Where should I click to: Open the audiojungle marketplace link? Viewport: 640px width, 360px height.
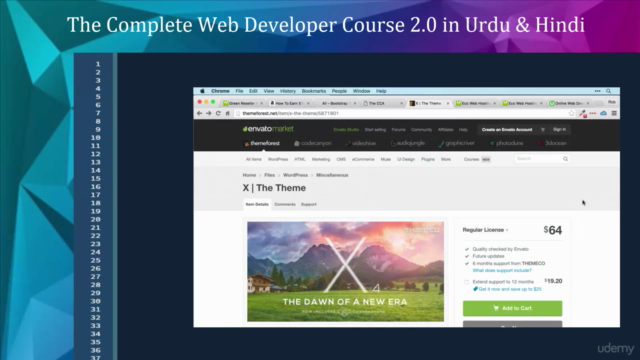click(x=407, y=143)
